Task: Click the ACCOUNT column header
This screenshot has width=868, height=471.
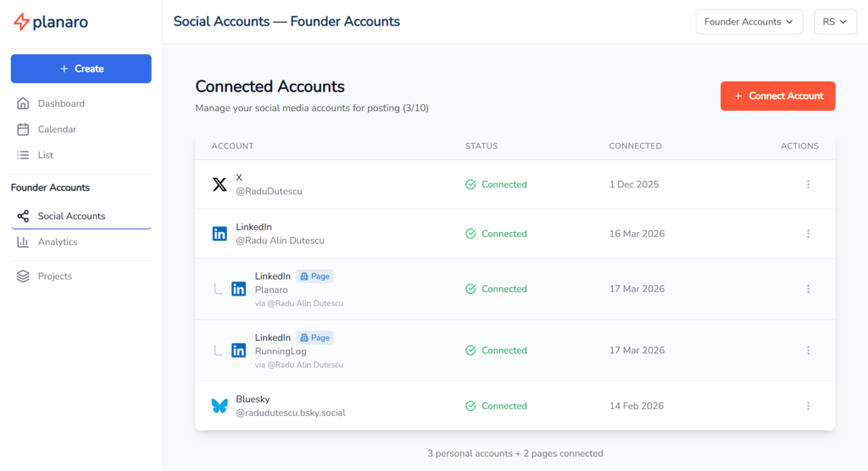Action: (x=232, y=146)
